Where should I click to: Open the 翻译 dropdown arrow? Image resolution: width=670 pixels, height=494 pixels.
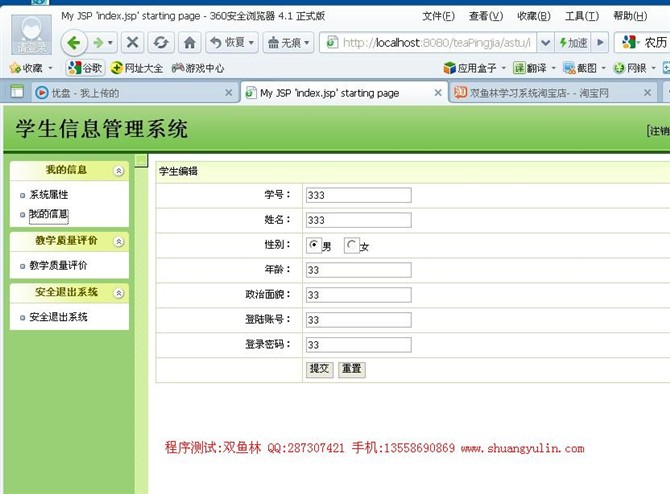(x=553, y=68)
